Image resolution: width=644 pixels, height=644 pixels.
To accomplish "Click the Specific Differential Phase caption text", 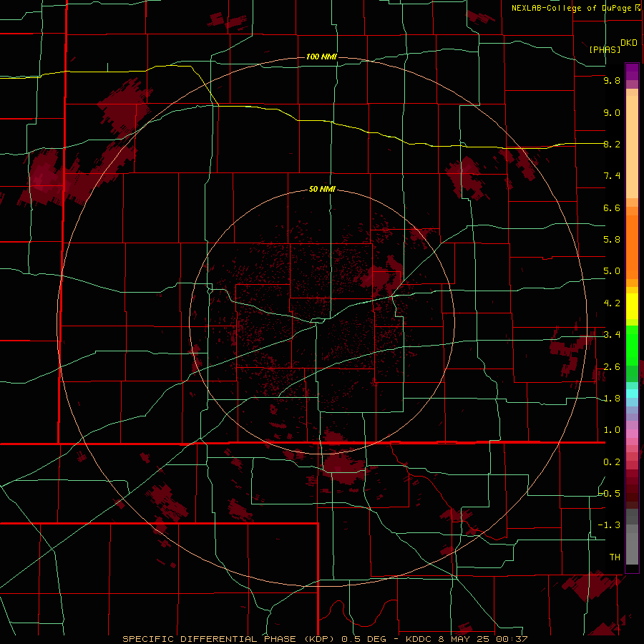I will point(325,639).
